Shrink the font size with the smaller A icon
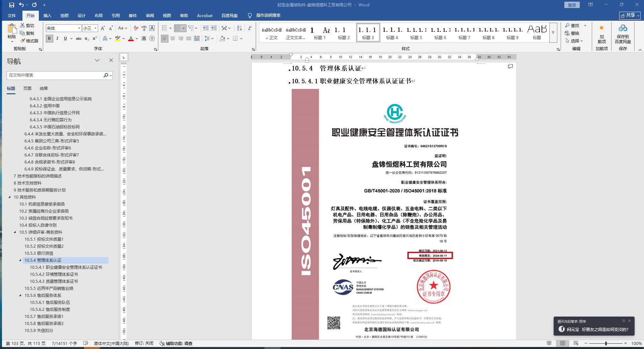644x349 pixels. point(111,28)
